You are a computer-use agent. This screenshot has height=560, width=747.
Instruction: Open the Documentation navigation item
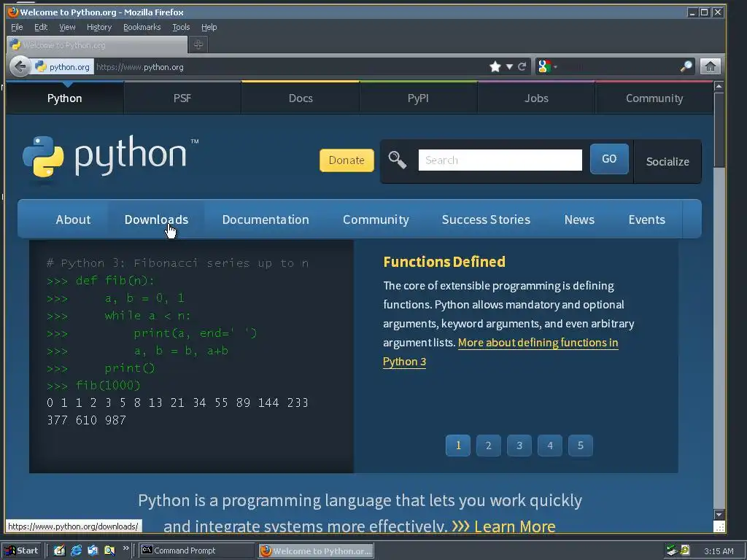click(x=266, y=219)
